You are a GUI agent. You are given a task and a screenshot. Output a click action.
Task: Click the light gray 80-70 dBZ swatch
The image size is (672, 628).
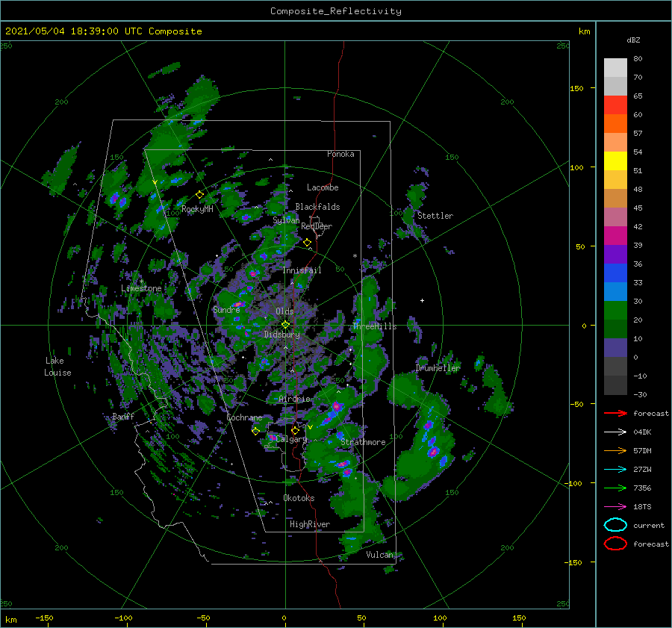[615, 68]
